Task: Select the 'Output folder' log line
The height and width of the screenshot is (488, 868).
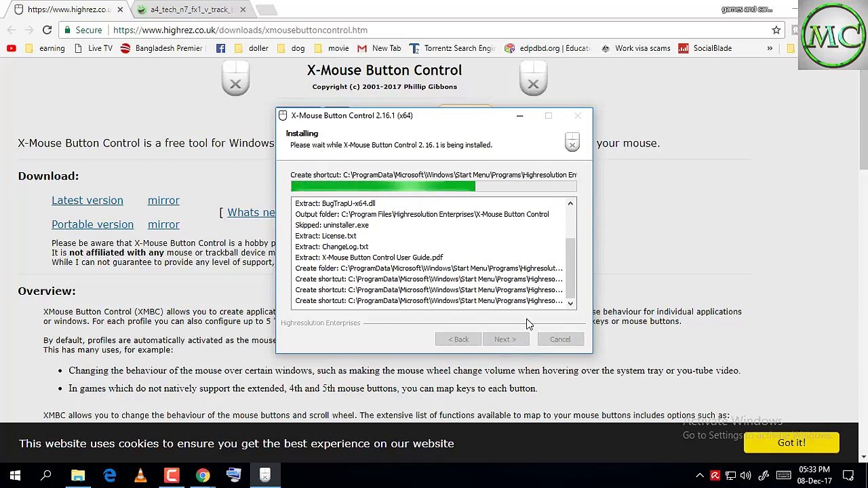Action: 422,214
